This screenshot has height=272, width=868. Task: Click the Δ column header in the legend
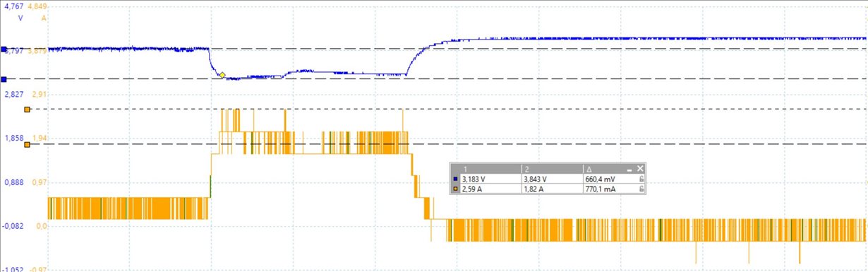pos(589,169)
